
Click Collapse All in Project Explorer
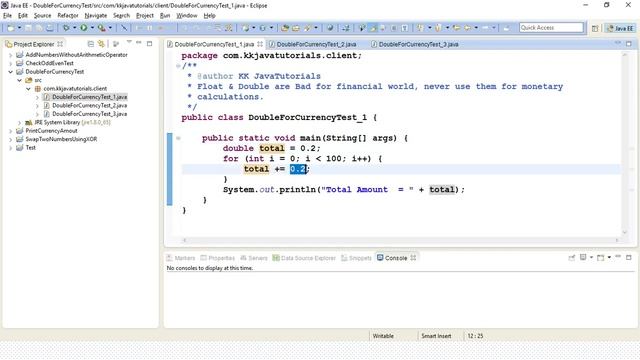click(x=91, y=44)
